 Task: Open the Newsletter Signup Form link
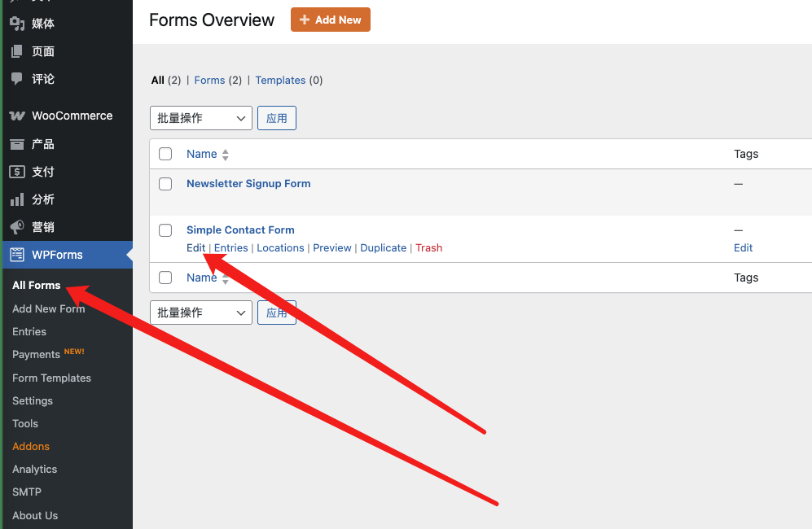coord(248,184)
